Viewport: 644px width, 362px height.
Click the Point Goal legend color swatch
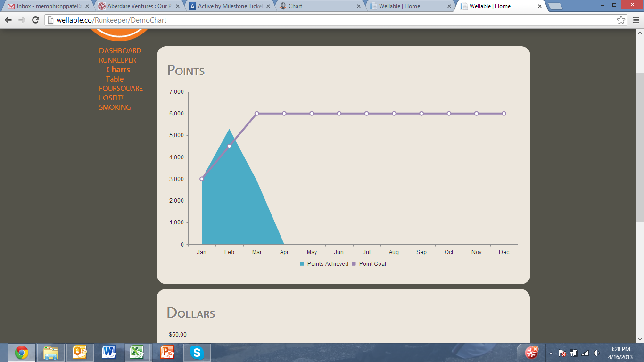pos(354,264)
